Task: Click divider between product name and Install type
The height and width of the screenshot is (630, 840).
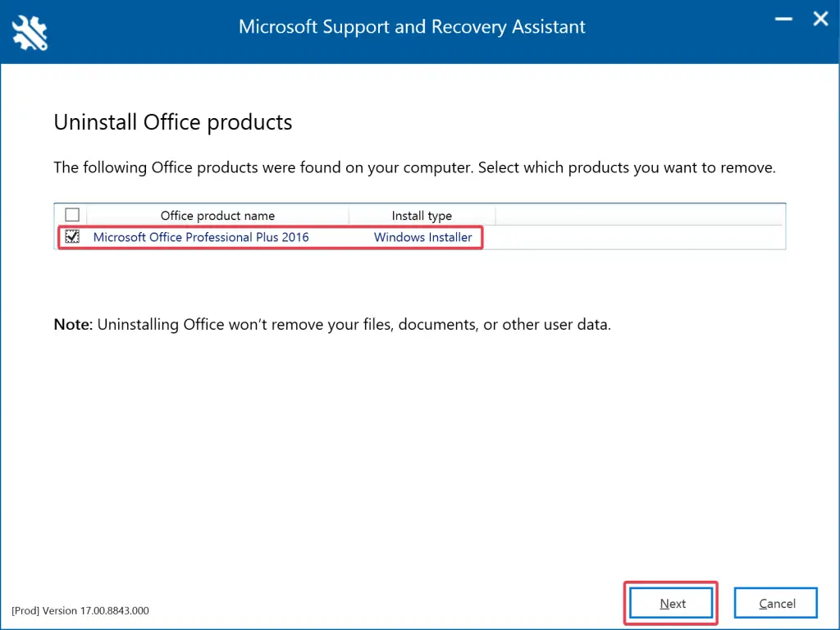Action: click(349, 216)
